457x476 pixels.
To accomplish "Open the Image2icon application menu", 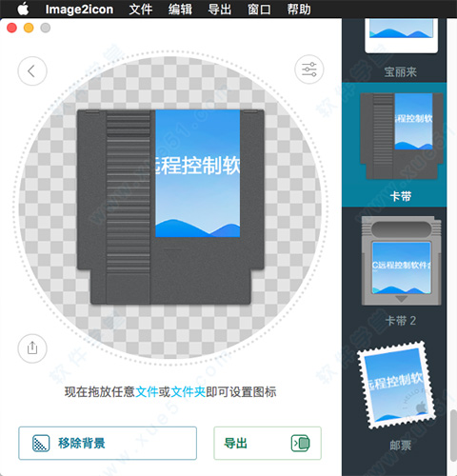I will point(79,9).
